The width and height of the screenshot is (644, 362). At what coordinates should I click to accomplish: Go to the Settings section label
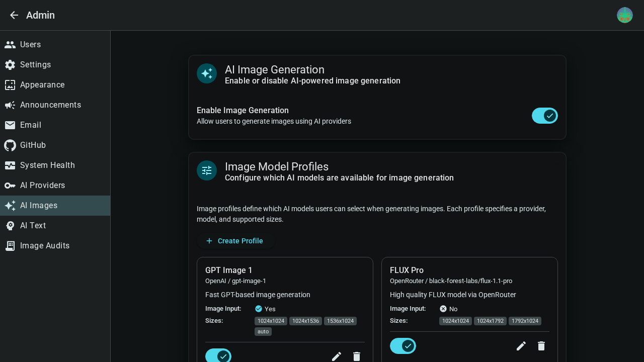click(x=35, y=65)
